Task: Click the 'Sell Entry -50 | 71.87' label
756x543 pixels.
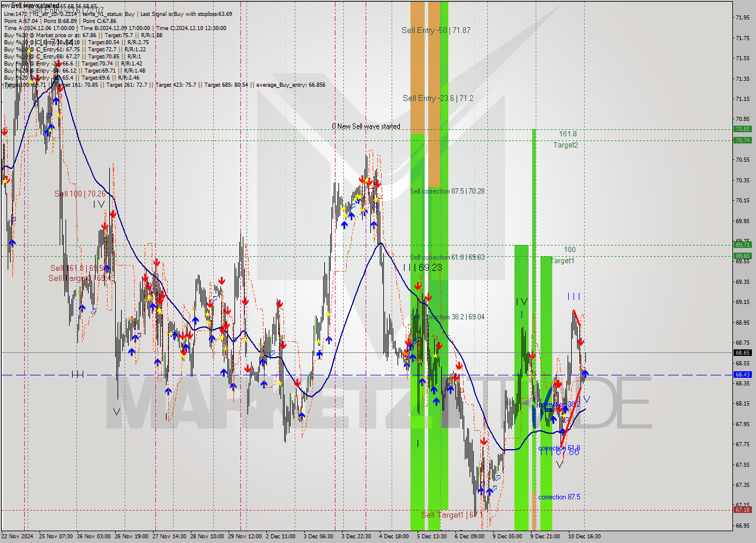Action: click(x=436, y=30)
